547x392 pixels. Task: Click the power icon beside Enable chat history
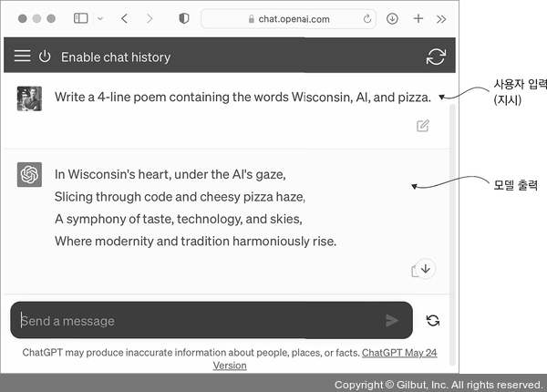(45, 57)
